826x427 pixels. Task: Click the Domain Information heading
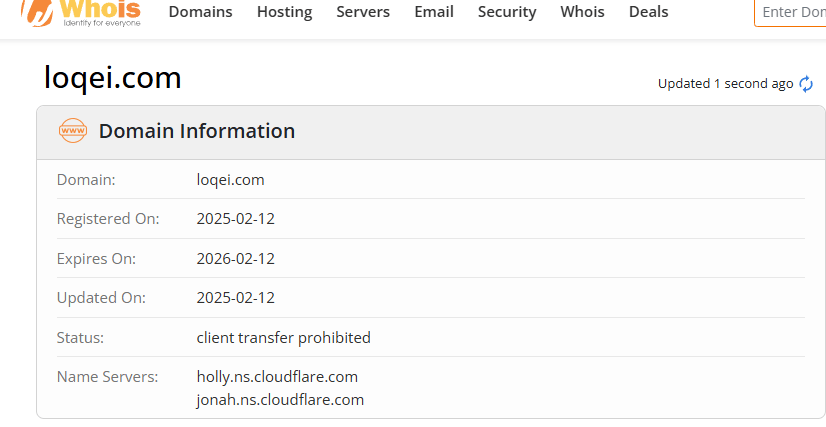coord(196,131)
